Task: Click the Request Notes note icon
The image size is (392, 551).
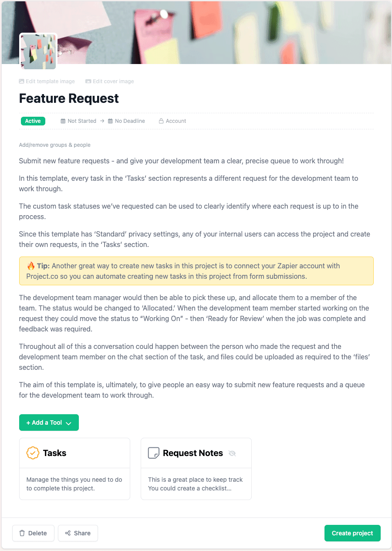Action: [x=153, y=453]
